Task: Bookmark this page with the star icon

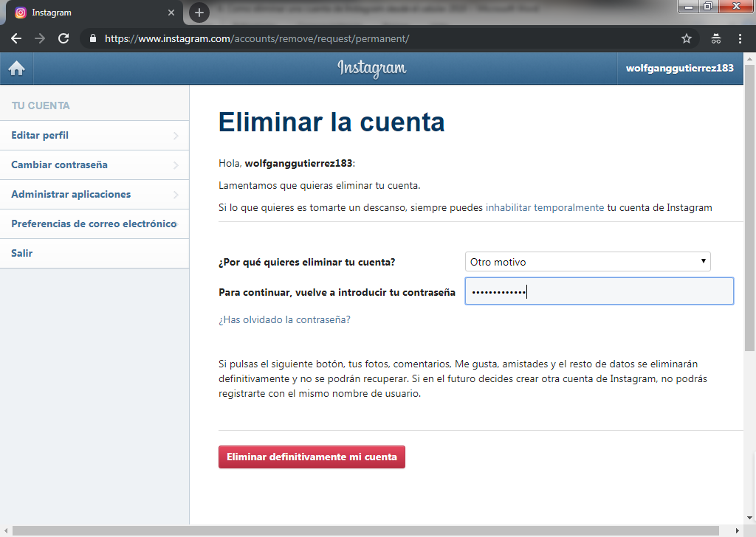Action: 687,38
